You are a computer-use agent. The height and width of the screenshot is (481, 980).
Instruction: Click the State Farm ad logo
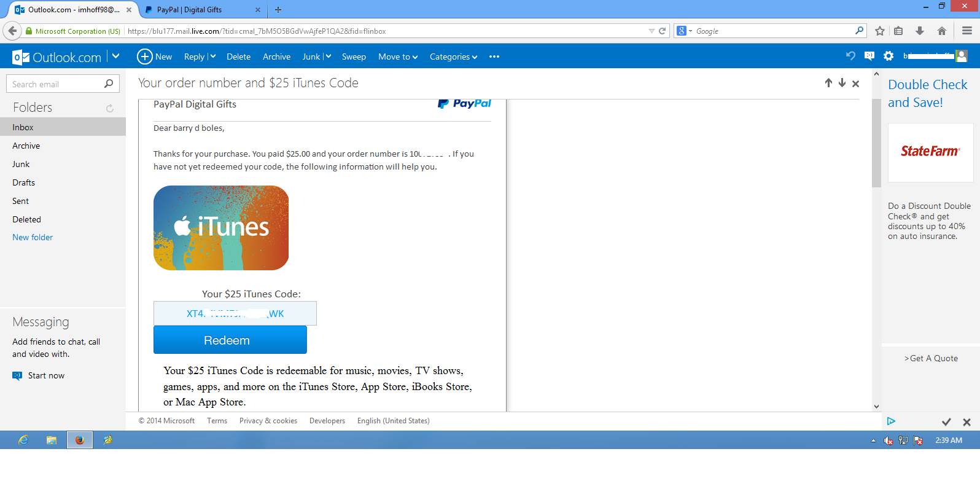coord(930,151)
